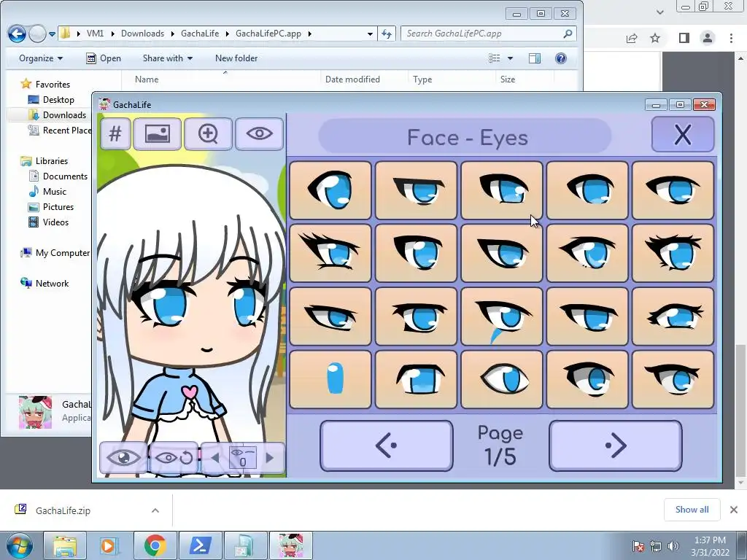Screen dimensions: 747x560
Task: Go to previous eyes page
Action: (x=387, y=446)
